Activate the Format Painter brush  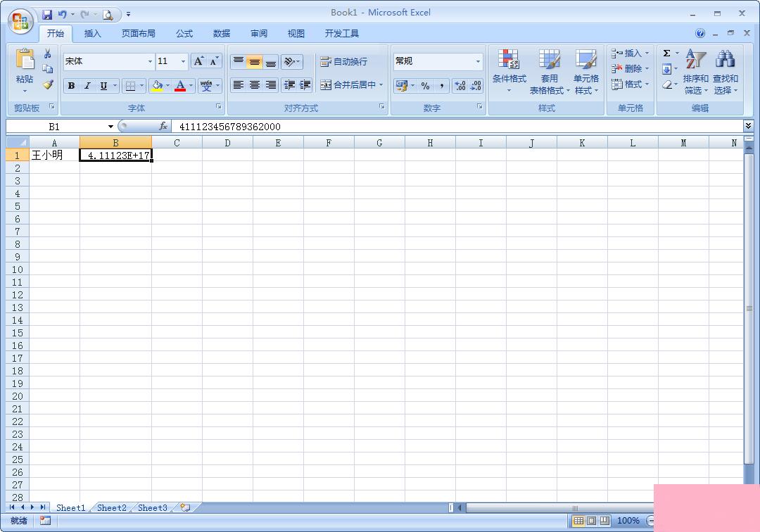(48, 84)
